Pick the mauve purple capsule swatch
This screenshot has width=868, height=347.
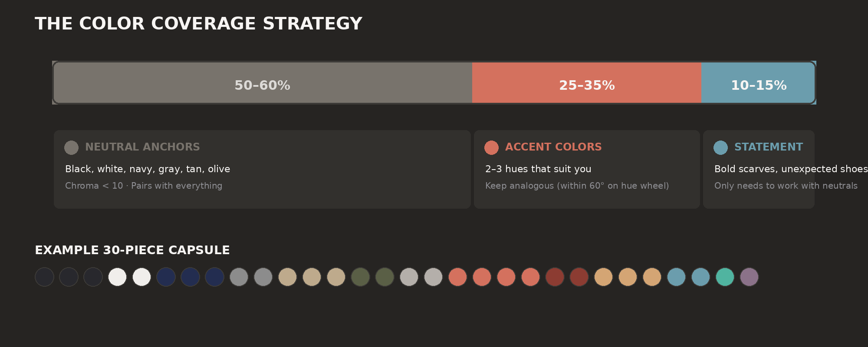(749, 277)
